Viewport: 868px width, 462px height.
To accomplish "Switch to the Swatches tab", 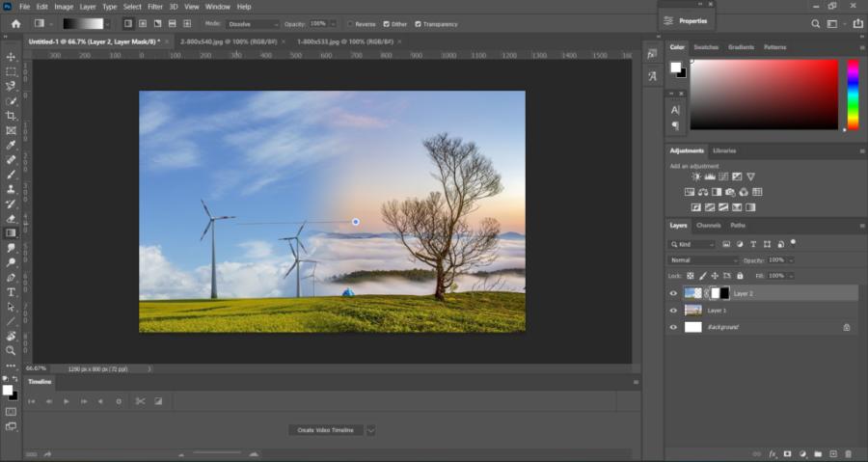I will coord(706,47).
